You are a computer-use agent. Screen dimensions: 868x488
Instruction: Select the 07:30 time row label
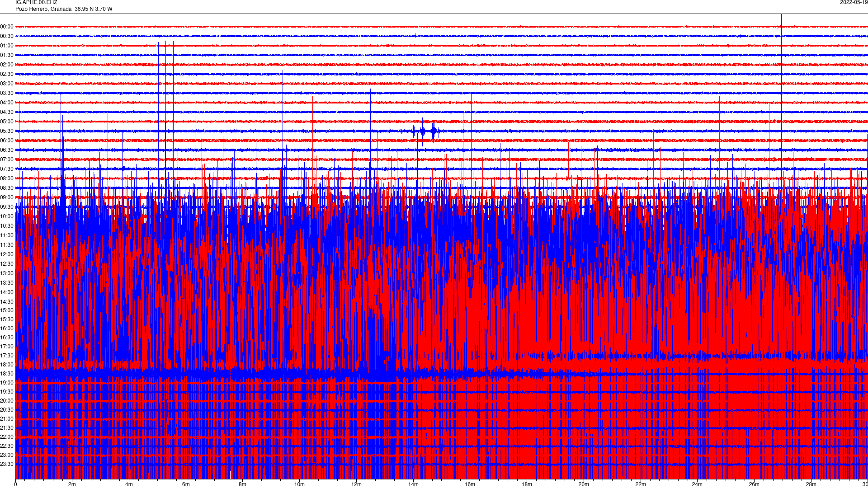click(x=7, y=169)
